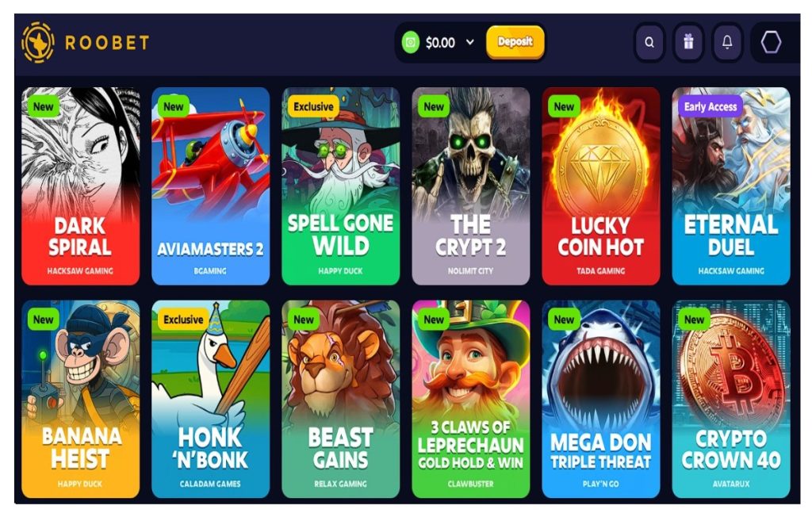Open Crypto Crown 40 game card
812x517 pixels.
[x=730, y=399]
